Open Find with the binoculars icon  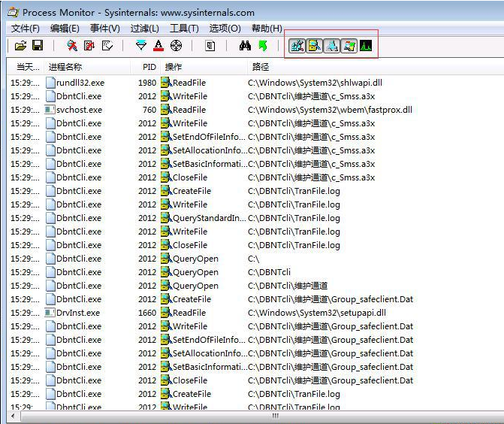[245, 46]
